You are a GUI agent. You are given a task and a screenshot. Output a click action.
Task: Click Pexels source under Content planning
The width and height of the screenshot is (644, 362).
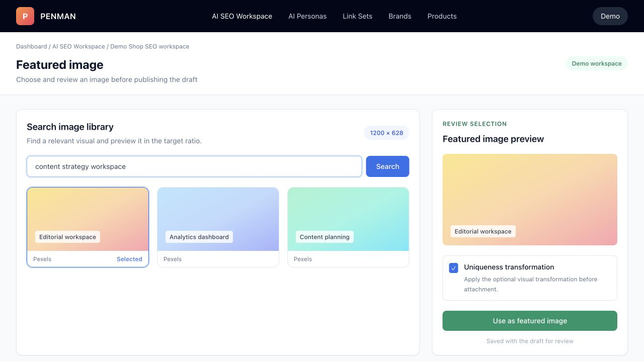[303, 259]
